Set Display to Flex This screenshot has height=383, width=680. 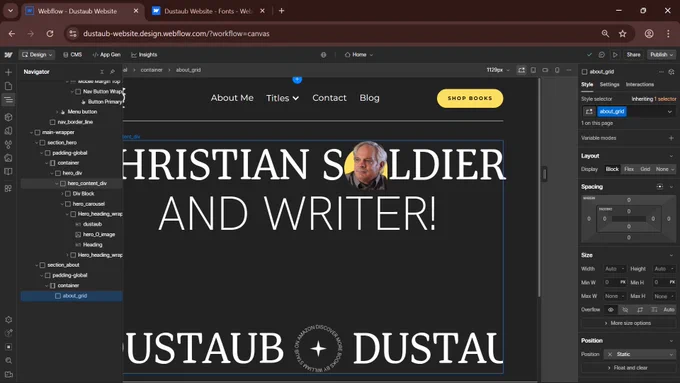coord(629,169)
